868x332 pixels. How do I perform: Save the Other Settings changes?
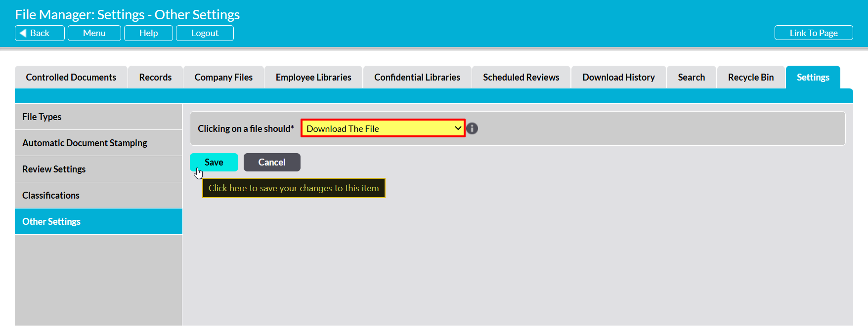pos(214,162)
